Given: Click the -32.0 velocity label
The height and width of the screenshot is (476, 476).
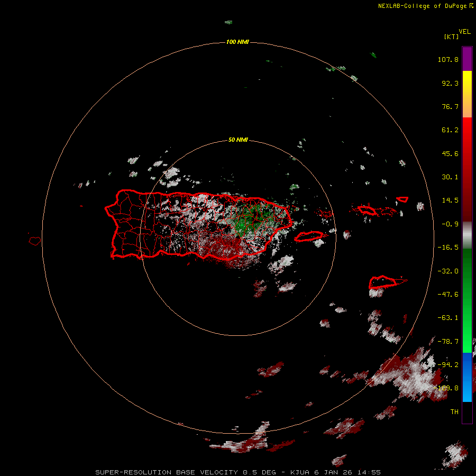Looking at the screenshot, I should (x=448, y=271).
